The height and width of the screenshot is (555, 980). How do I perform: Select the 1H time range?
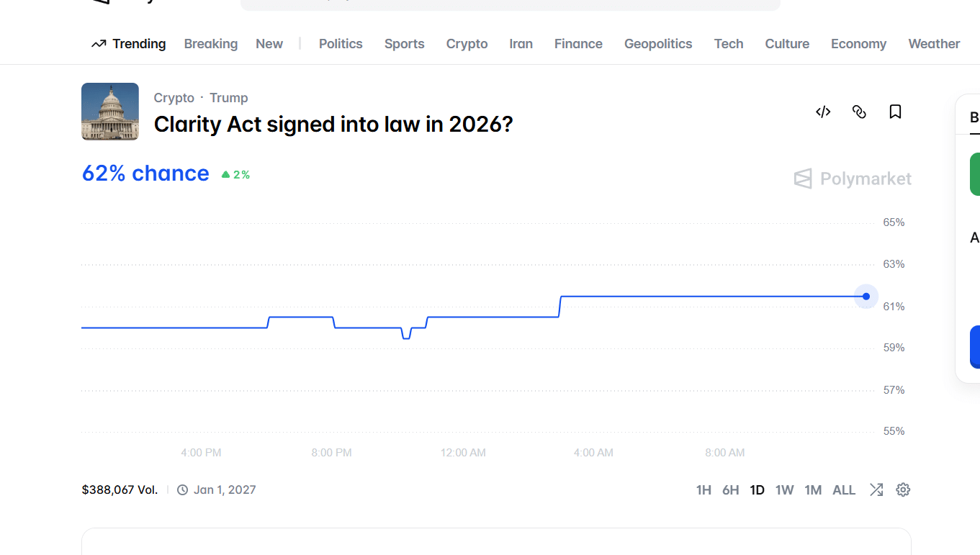703,490
